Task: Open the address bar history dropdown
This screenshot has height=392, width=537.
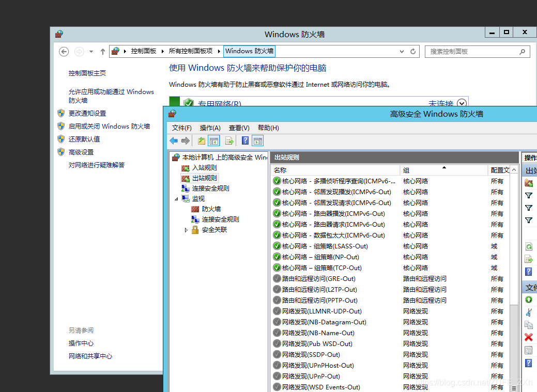Action: (402, 51)
